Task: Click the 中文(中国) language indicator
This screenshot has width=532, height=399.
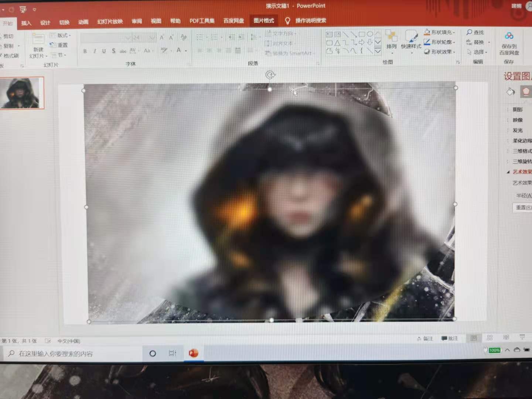Action: click(69, 341)
